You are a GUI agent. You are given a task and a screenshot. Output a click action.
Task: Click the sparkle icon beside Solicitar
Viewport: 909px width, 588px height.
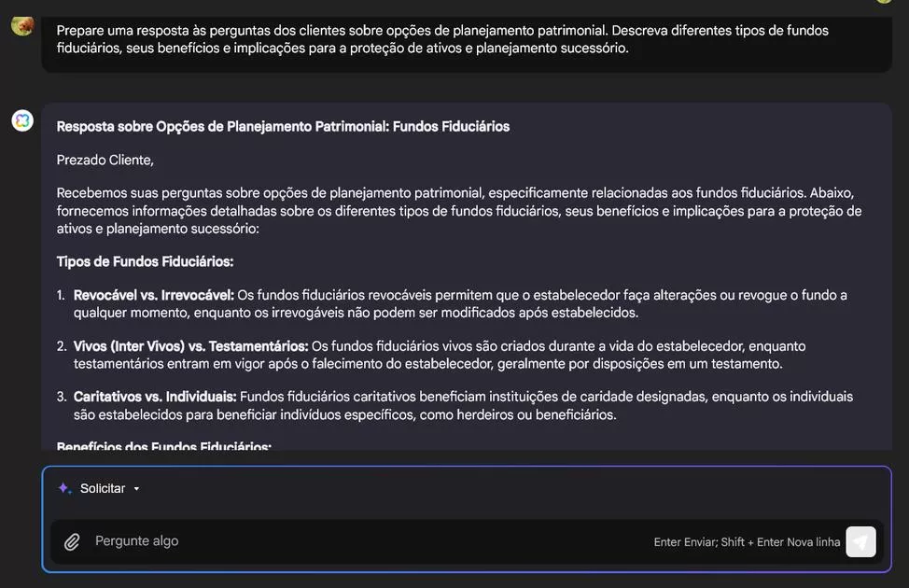click(63, 487)
